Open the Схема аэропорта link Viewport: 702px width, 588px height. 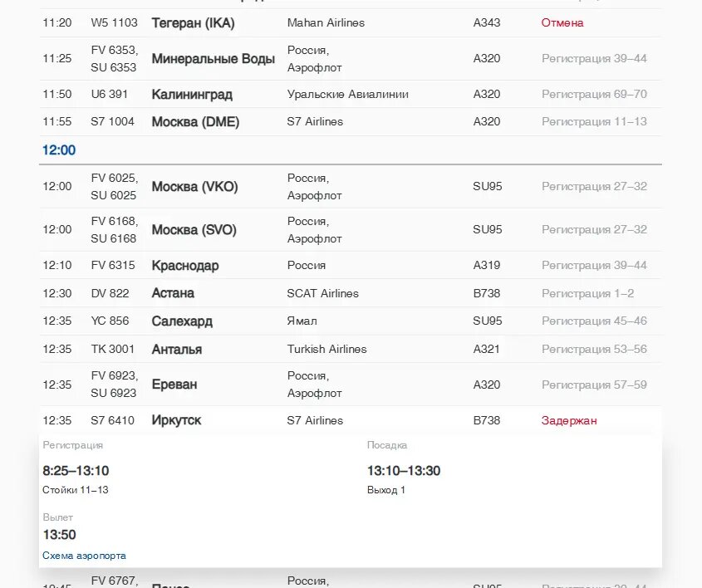(84, 556)
